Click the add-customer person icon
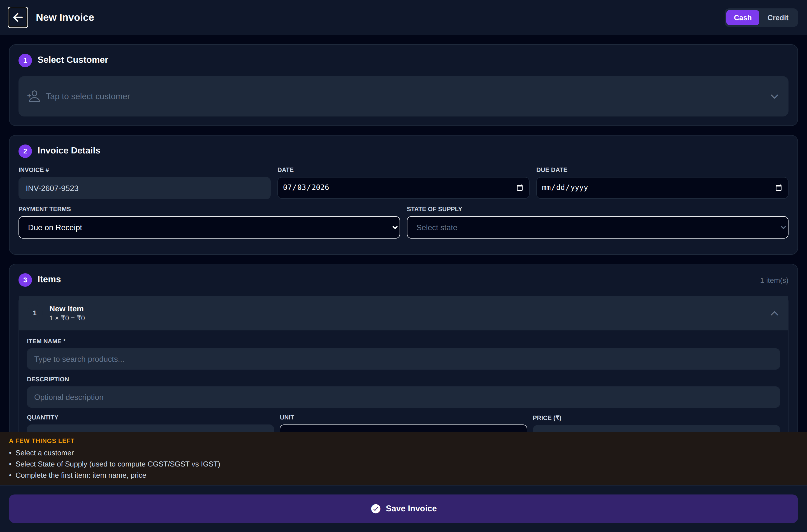807x532 pixels. click(x=34, y=96)
